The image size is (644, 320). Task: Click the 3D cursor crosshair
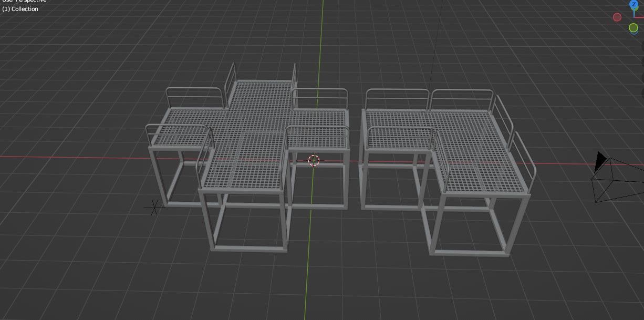314,160
